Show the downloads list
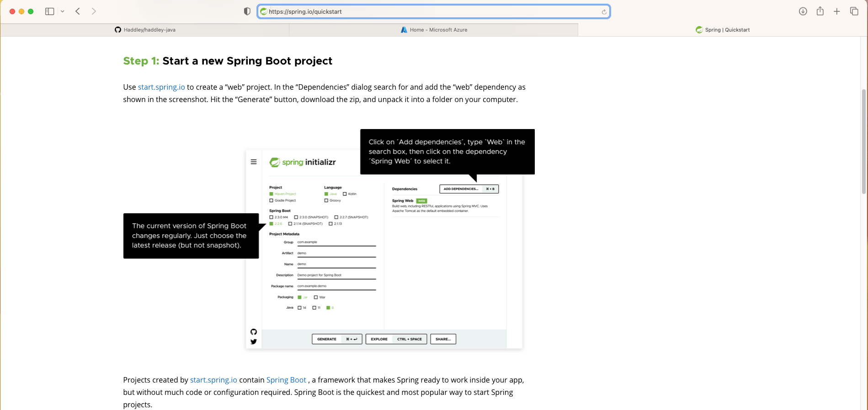 (x=803, y=11)
